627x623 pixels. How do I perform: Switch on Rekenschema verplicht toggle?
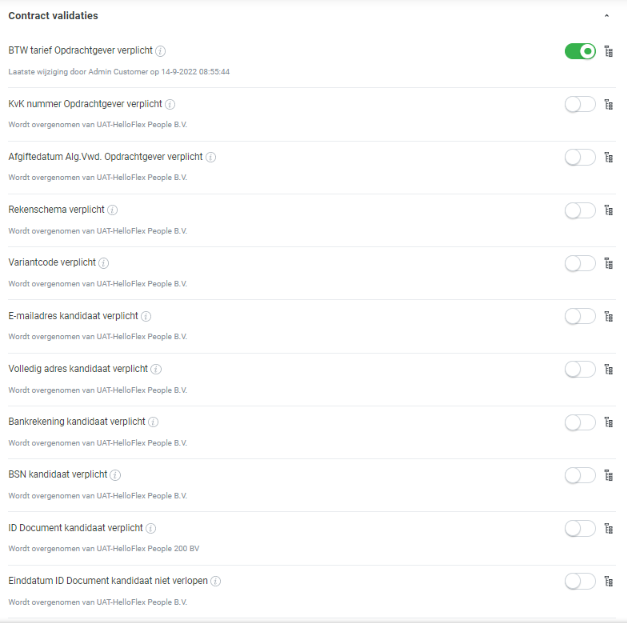pyautogui.click(x=580, y=210)
